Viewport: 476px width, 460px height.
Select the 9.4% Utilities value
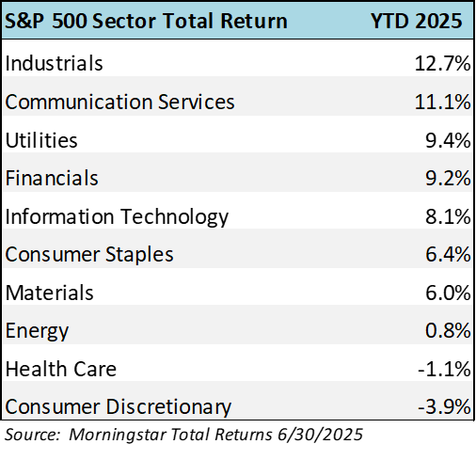(448, 140)
